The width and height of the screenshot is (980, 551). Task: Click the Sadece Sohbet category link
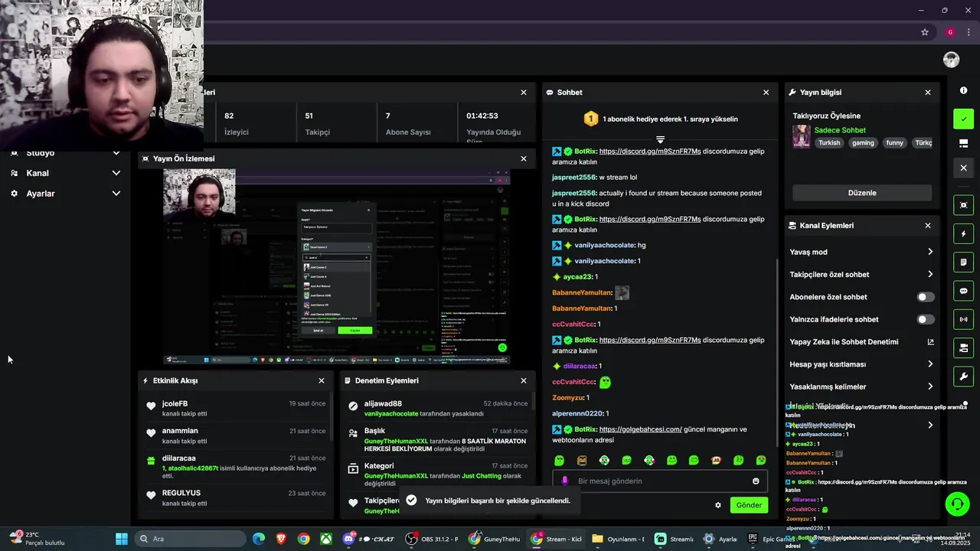coord(840,130)
